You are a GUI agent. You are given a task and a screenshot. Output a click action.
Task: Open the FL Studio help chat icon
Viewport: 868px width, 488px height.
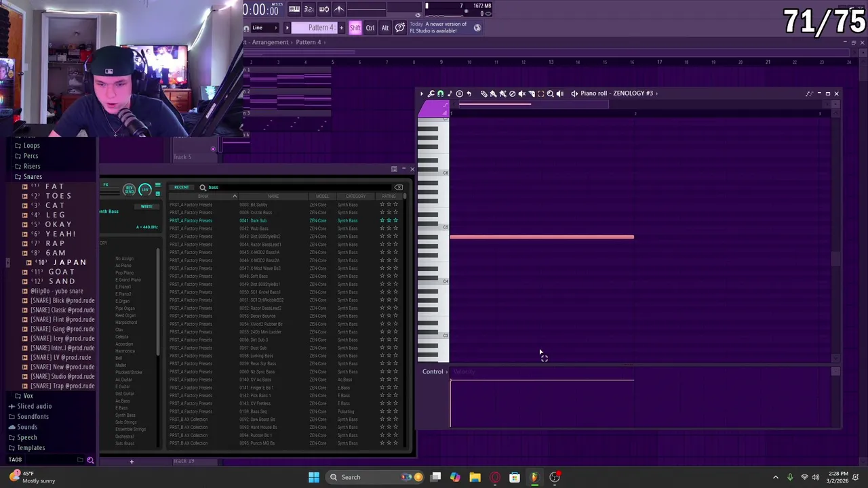(x=400, y=28)
